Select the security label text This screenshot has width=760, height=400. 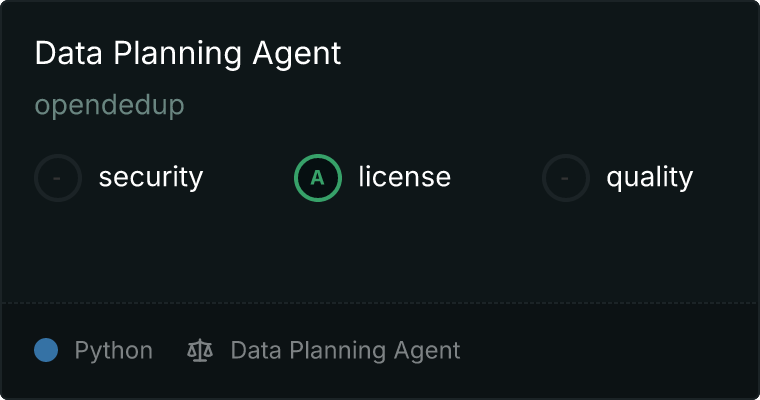pos(150,178)
